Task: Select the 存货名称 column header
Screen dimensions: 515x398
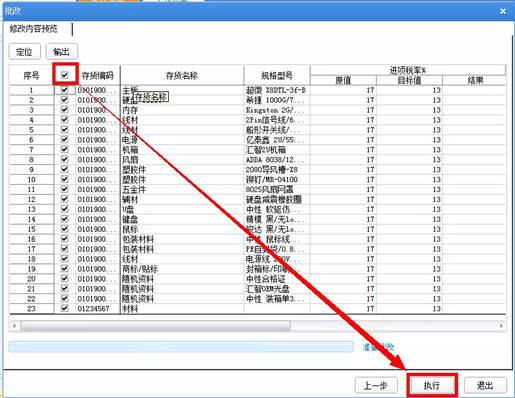Action: [182, 75]
